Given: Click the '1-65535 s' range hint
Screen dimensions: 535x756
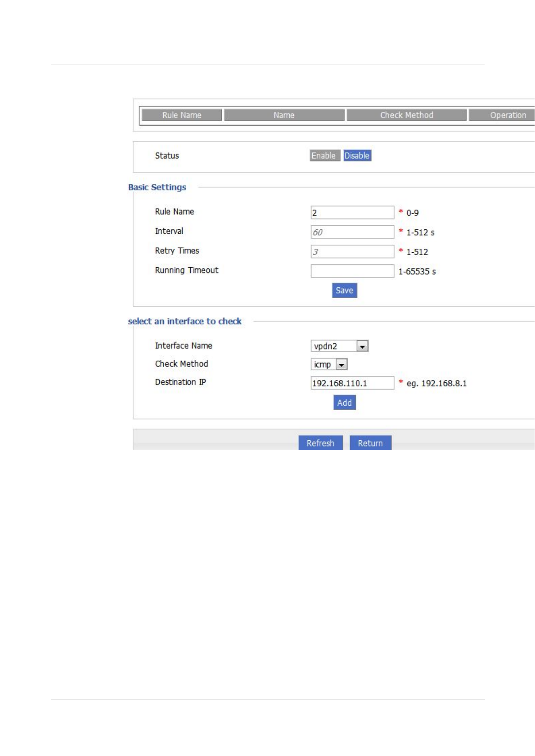Looking at the screenshot, I should tap(417, 272).
